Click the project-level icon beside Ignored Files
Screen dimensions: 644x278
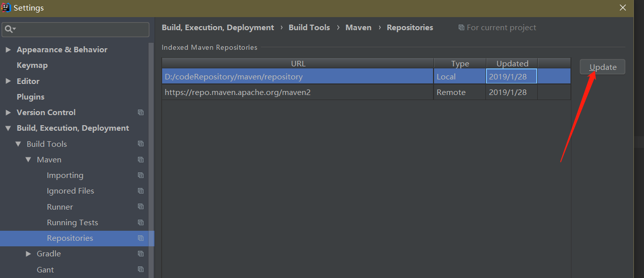pyautogui.click(x=140, y=191)
